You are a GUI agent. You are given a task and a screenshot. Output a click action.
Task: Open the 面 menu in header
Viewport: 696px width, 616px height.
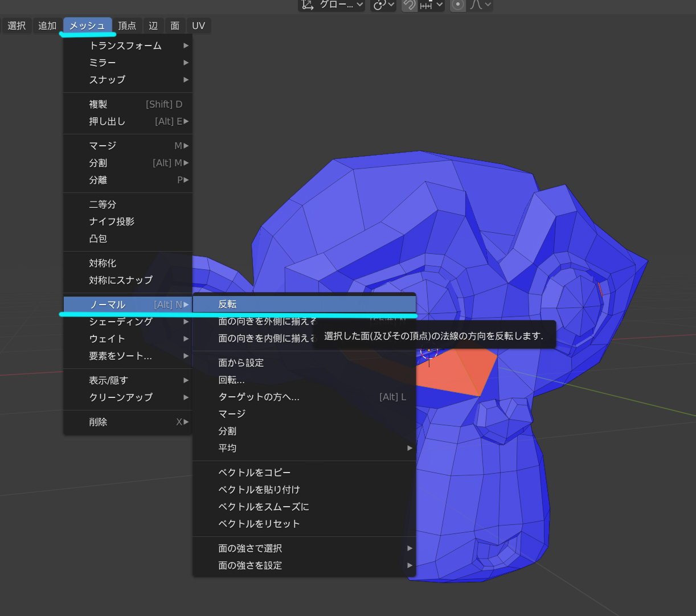click(175, 26)
